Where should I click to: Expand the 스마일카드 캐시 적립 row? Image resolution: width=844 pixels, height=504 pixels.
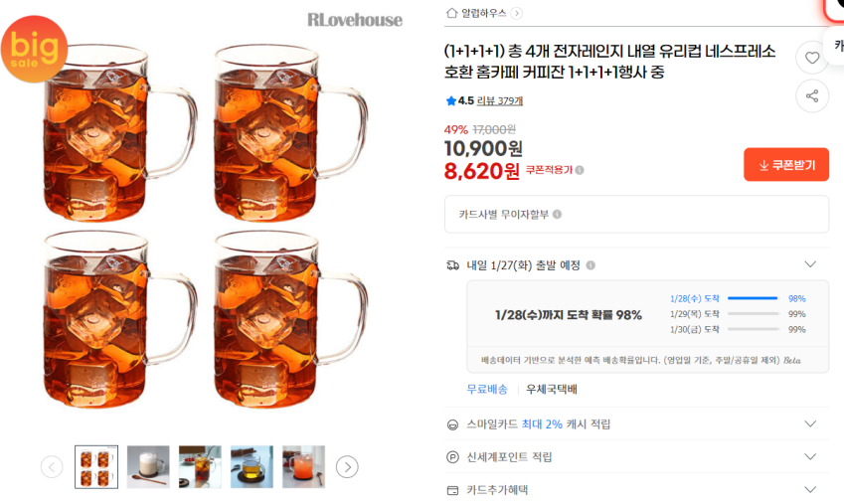(810, 423)
